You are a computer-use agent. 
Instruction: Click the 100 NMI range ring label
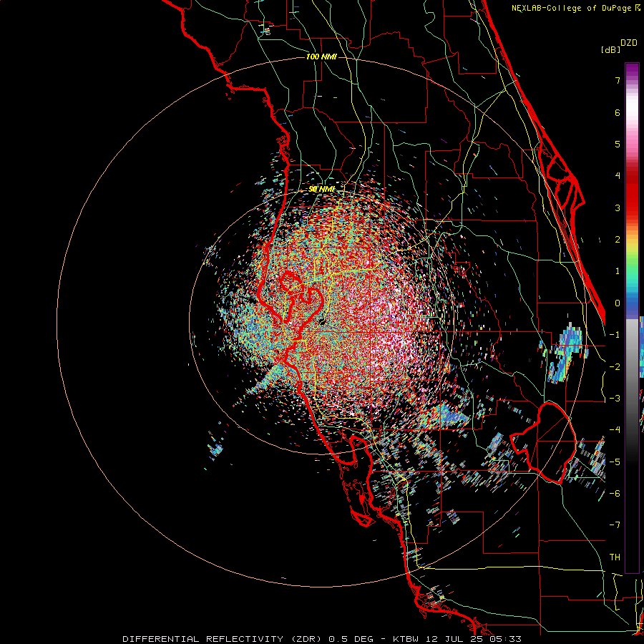click(321, 57)
